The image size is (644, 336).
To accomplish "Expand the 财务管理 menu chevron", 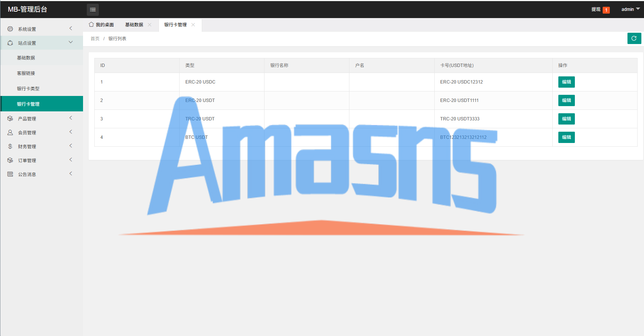I will tap(71, 146).
